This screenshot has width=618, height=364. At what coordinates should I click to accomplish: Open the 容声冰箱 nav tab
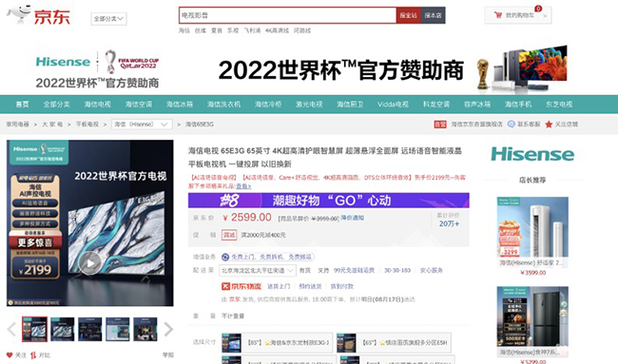click(x=477, y=105)
